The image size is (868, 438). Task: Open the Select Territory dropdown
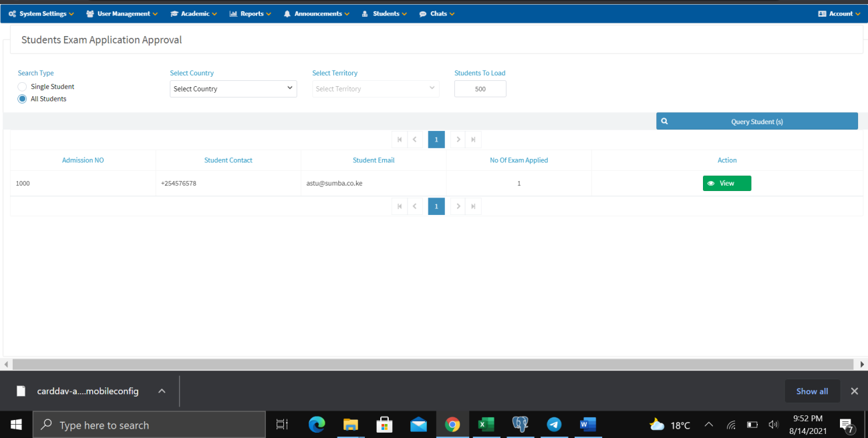(376, 89)
